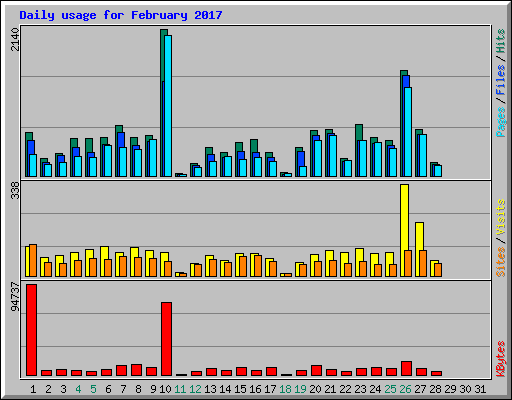
Task: Click the day 18 green axis label
Action: 286,389
